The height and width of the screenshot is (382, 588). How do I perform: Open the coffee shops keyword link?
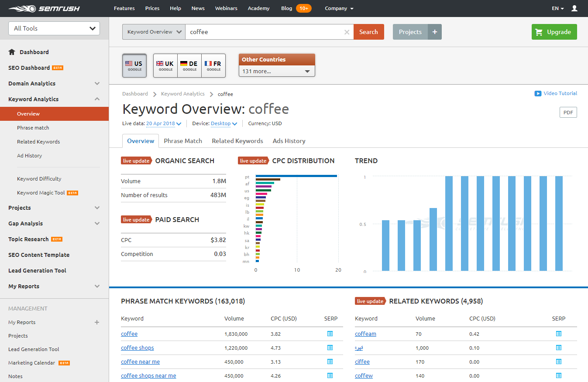click(x=138, y=348)
